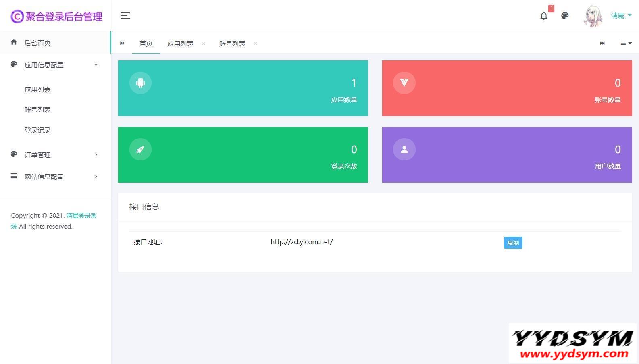Open 登录记录 in the sidebar
The width and height of the screenshot is (639, 364).
37,130
